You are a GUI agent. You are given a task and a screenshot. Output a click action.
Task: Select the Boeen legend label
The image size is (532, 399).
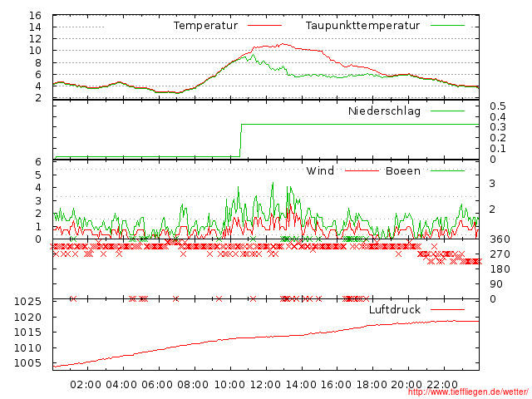pyautogui.click(x=403, y=170)
